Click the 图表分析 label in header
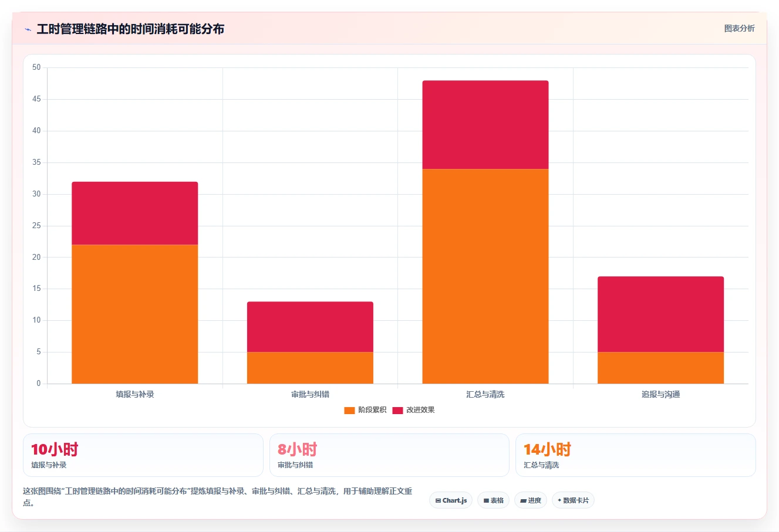This screenshot has width=779, height=532. tap(739, 28)
